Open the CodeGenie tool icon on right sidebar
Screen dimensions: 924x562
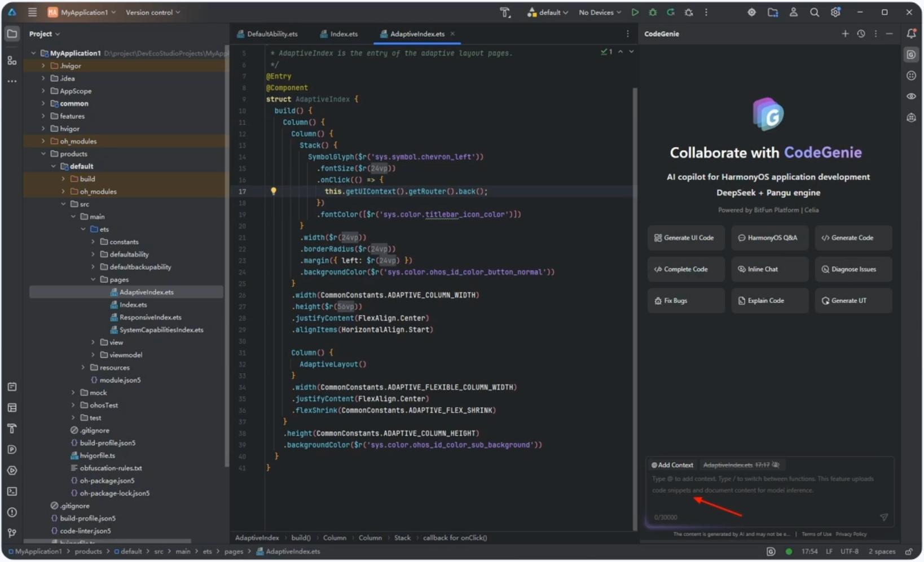click(911, 55)
